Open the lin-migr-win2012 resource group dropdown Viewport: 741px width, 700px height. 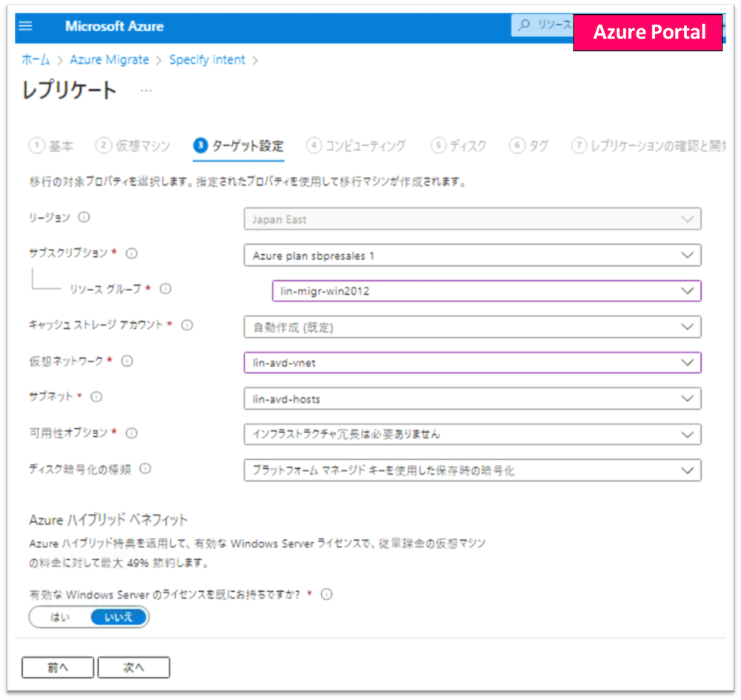pyautogui.click(x=486, y=291)
